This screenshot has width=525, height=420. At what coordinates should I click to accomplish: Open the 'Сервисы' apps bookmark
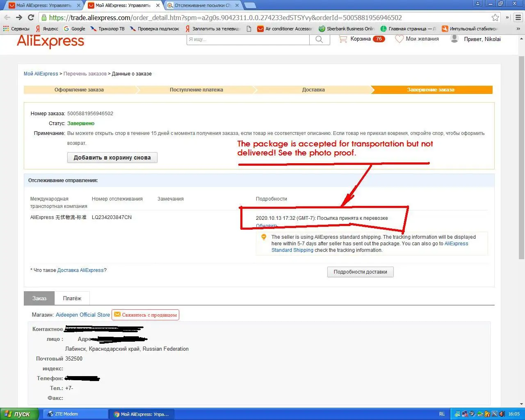click(x=16, y=29)
